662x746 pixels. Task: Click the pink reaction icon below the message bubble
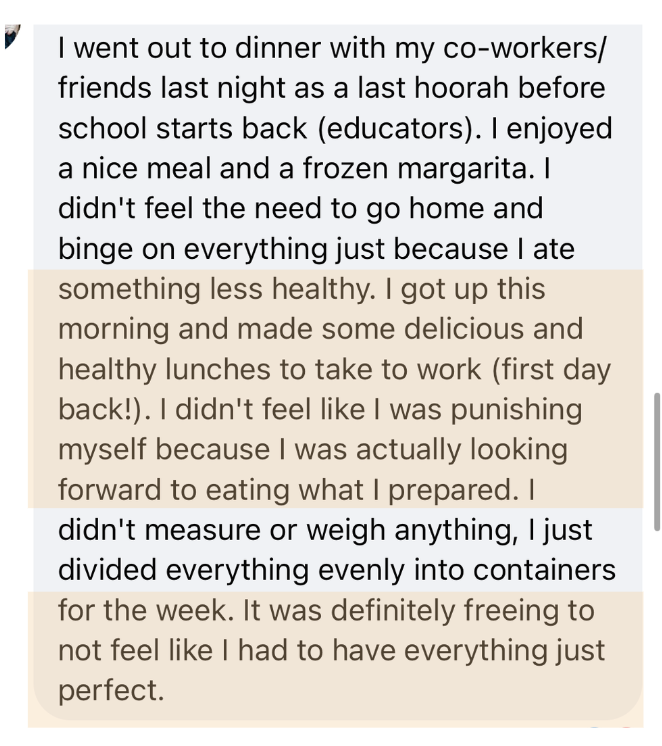point(626,726)
